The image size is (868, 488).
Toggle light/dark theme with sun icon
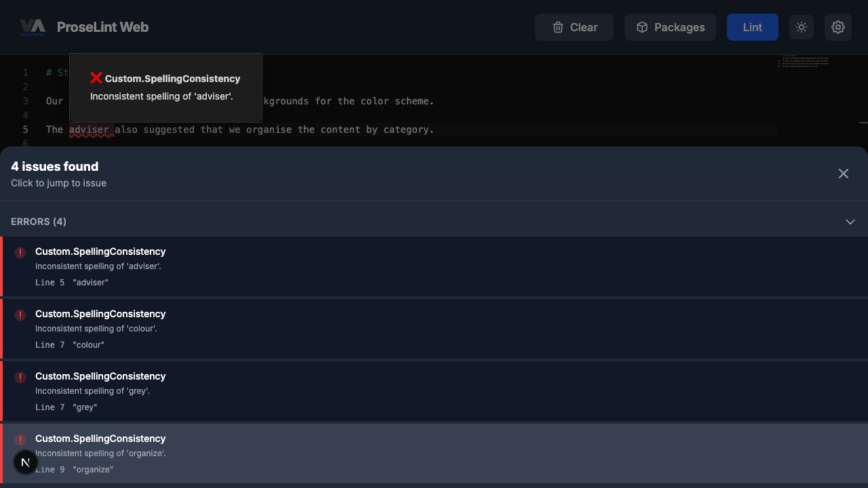802,27
